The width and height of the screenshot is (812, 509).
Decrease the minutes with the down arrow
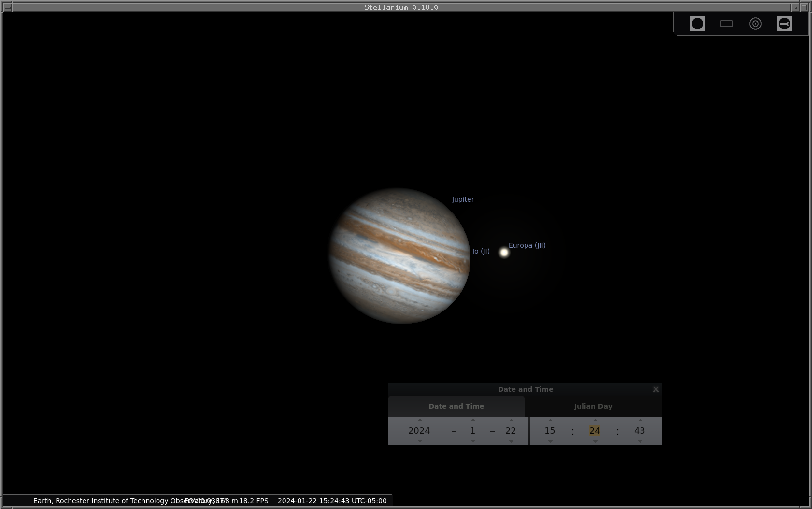click(595, 441)
